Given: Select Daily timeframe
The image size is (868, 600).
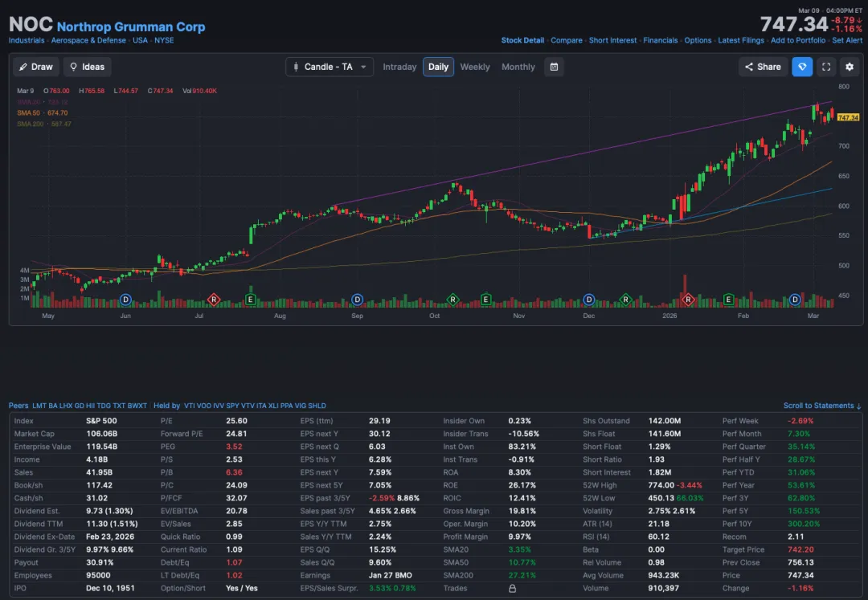Looking at the screenshot, I should point(439,67).
